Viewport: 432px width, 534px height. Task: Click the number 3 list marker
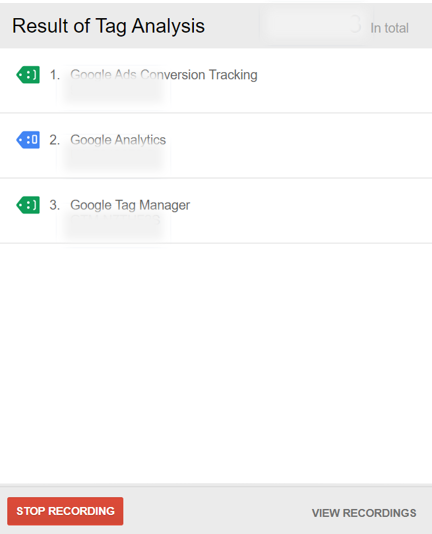(55, 205)
